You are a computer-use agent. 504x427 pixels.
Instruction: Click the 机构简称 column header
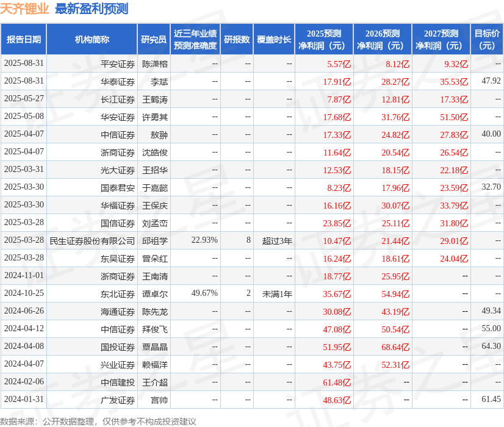pyautogui.click(x=90, y=38)
